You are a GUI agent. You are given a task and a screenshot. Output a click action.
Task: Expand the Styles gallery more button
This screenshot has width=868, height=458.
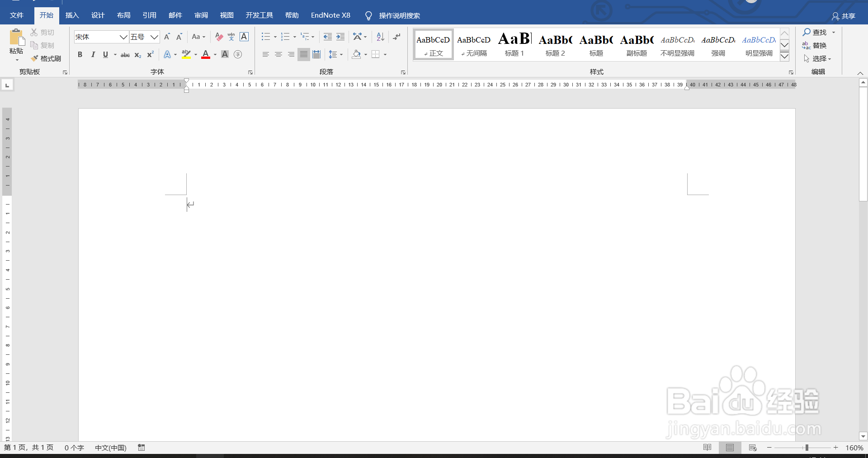coord(785,56)
